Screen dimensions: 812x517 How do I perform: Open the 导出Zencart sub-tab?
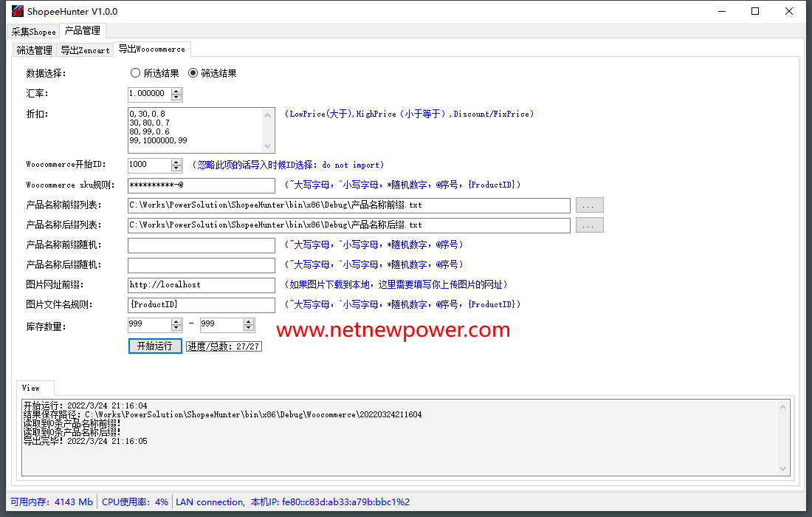point(85,50)
